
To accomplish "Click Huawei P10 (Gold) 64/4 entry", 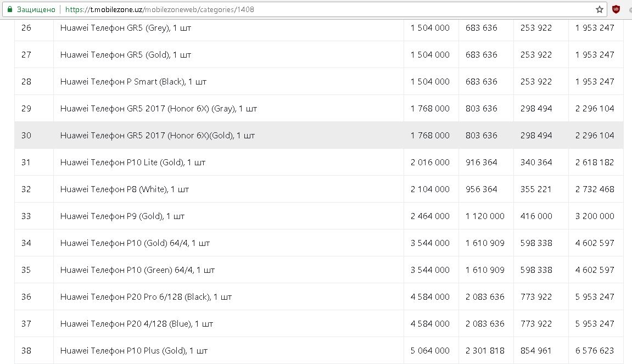I will [135, 243].
